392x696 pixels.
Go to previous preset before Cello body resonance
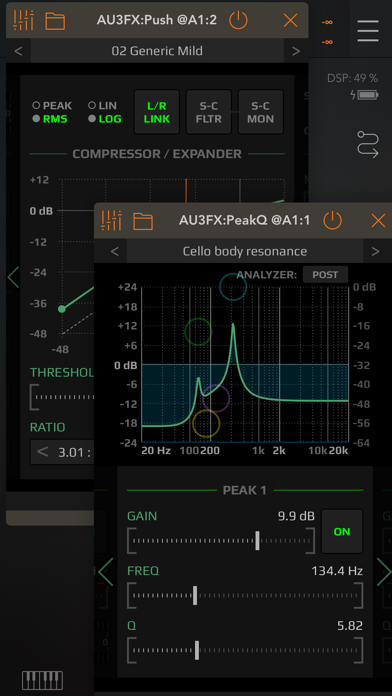[115, 251]
